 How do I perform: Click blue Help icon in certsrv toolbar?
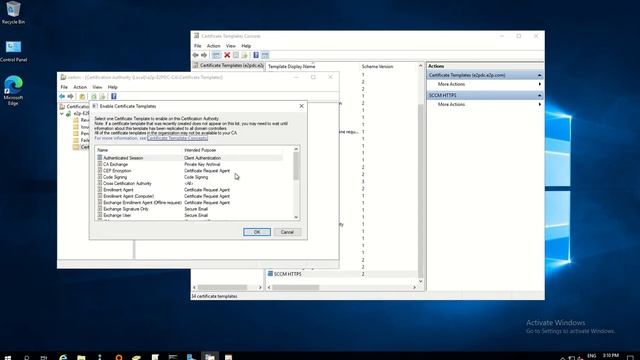click(x=113, y=96)
